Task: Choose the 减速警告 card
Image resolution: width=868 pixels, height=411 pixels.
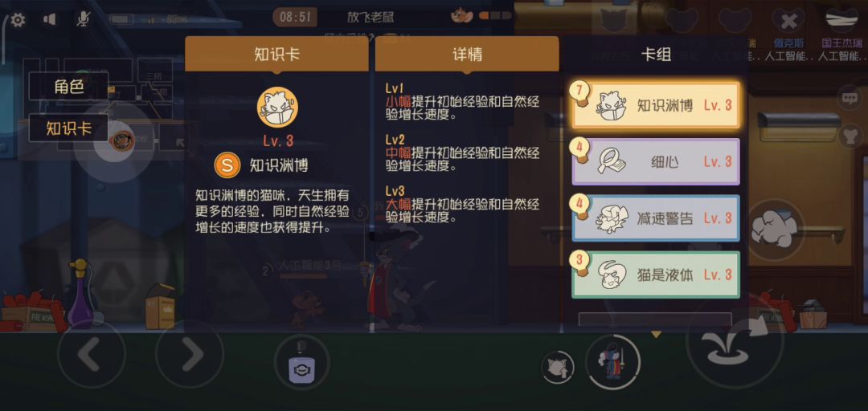Action: (656, 218)
